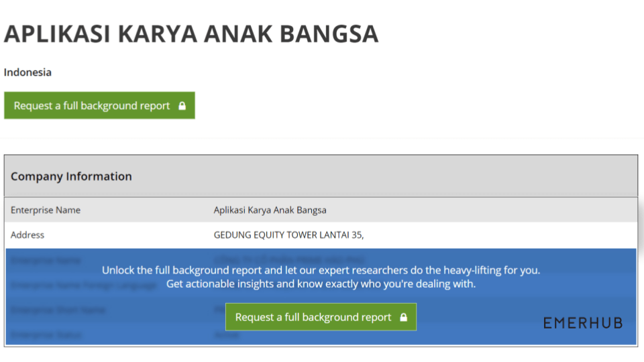Click the Indonesia country label
Image resolution: width=644 pixels, height=362 pixels.
pyautogui.click(x=28, y=72)
